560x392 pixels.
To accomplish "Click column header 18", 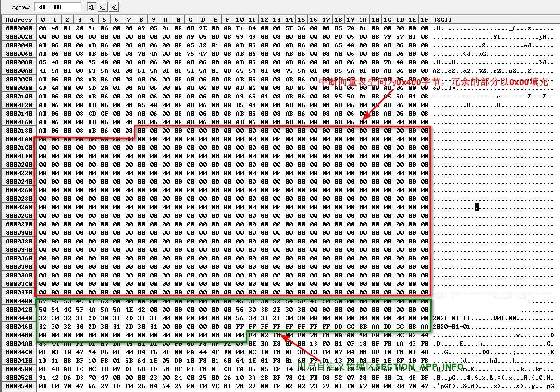I will pos(338,19).
